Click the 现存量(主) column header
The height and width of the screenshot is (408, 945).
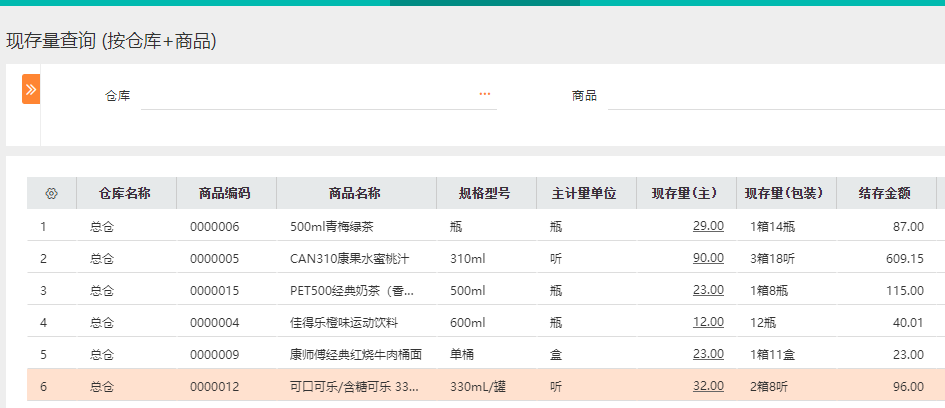point(685,193)
